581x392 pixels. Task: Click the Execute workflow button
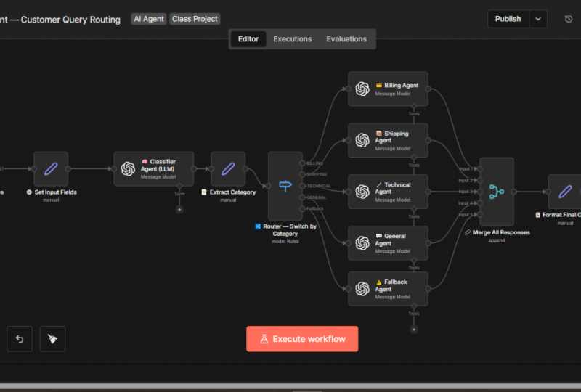[x=302, y=339]
